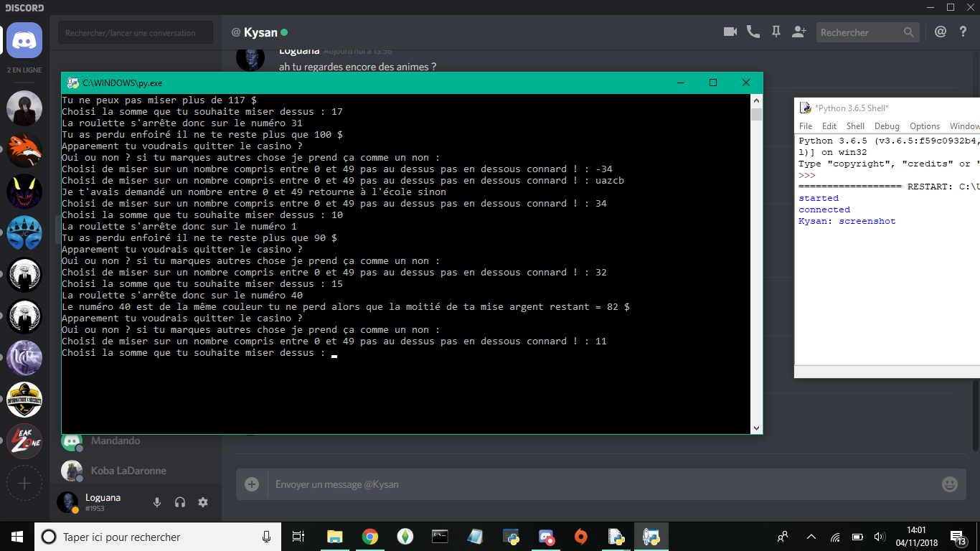Open the yellow hooded hacker server
Image resolution: width=980 pixels, height=551 pixels.
click(24, 400)
